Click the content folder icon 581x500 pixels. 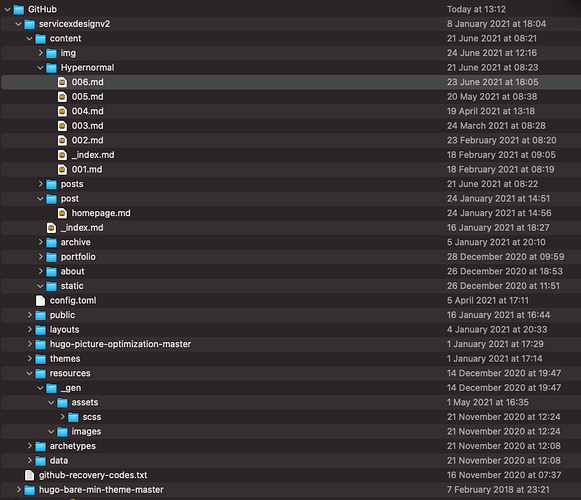(40, 39)
